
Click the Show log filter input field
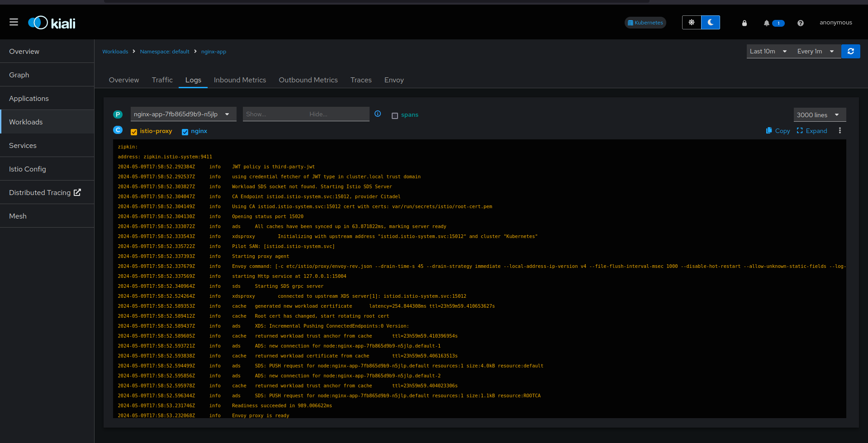click(x=274, y=114)
